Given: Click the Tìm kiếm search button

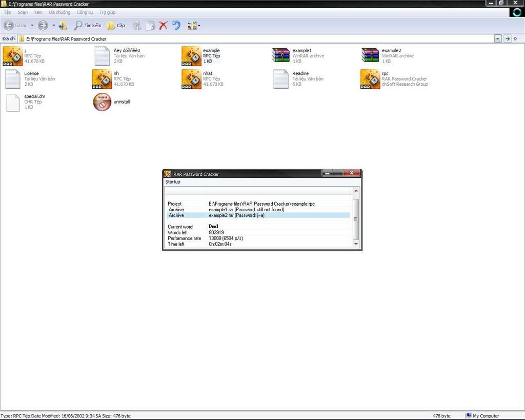Looking at the screenshot, I should pos(87,26).
